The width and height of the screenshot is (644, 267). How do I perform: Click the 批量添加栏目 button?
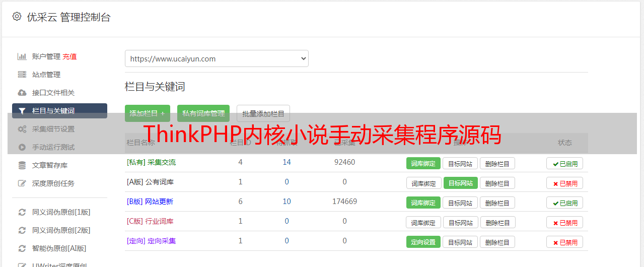pos(263,113)
